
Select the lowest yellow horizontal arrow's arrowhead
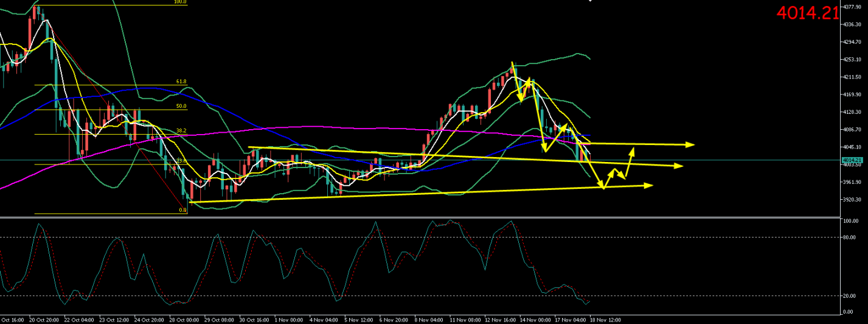pyautogui.click(x=649, y=185)
